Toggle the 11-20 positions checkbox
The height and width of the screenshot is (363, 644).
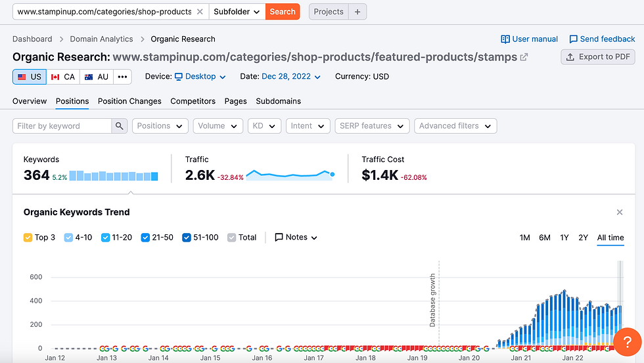coord(105,238)
